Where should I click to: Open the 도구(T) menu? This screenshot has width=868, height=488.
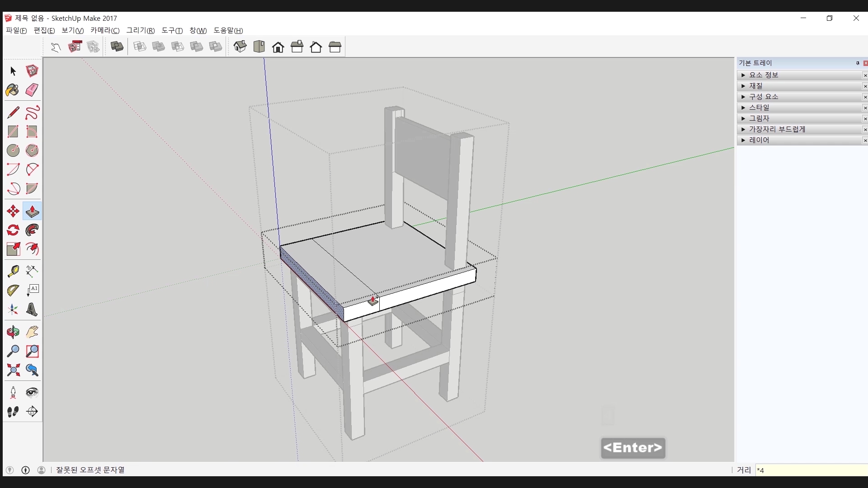pyautogui.click(x=172, y=30)
